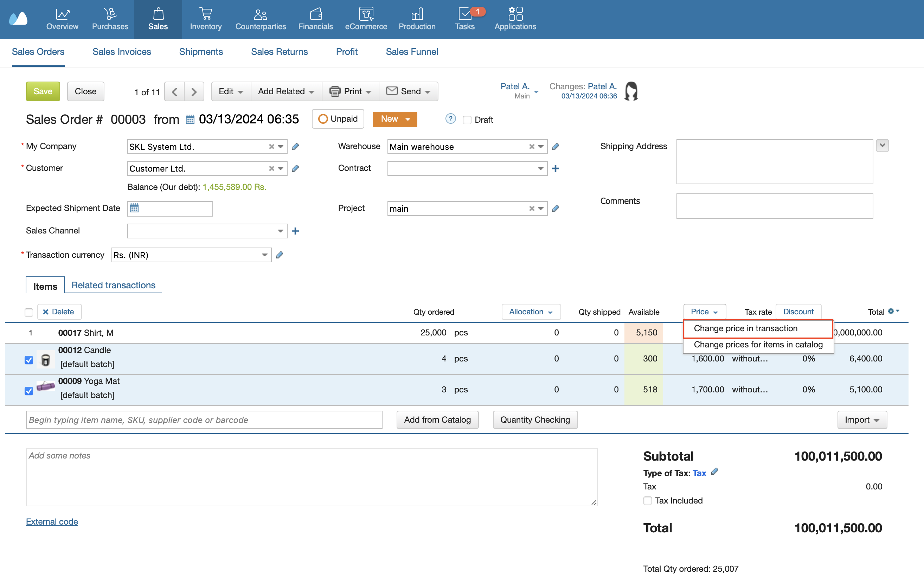Image resolution: width=924 pixels, height=577 pixels.
Task: Click the Comments text box
Action: tap(775, 206)
